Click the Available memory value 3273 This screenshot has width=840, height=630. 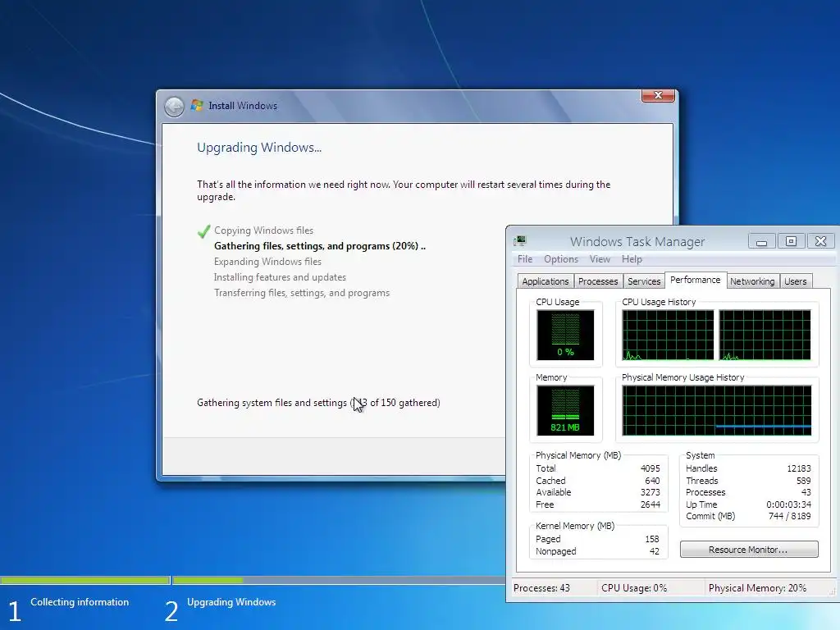click(650, 492)
